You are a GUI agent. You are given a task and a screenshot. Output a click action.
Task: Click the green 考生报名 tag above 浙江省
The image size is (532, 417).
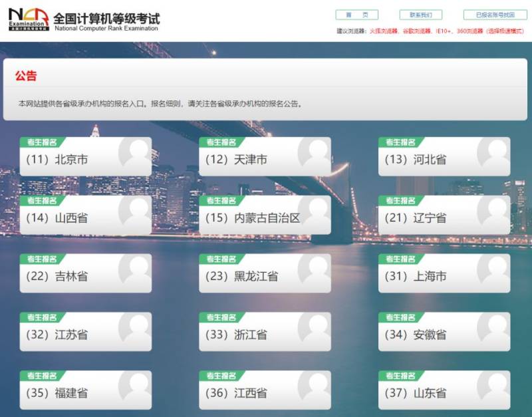[221, 317]
